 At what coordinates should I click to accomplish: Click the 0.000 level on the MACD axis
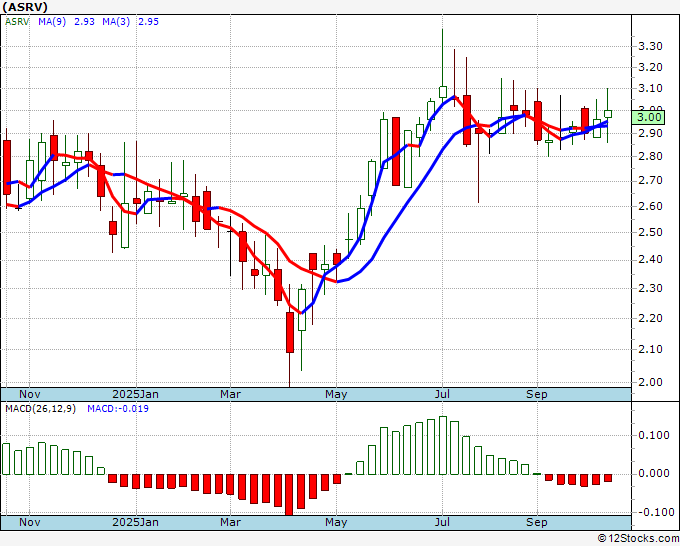click(652, 473)
